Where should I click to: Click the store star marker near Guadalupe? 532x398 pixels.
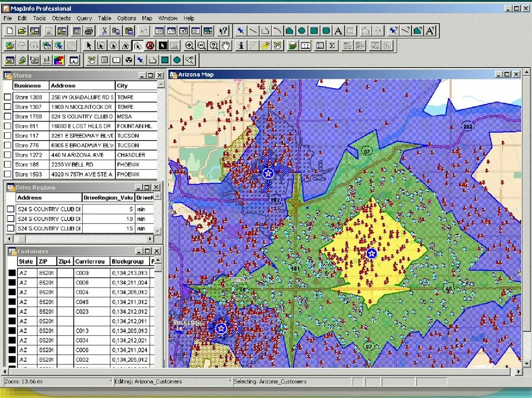click(x=221, y=328)
